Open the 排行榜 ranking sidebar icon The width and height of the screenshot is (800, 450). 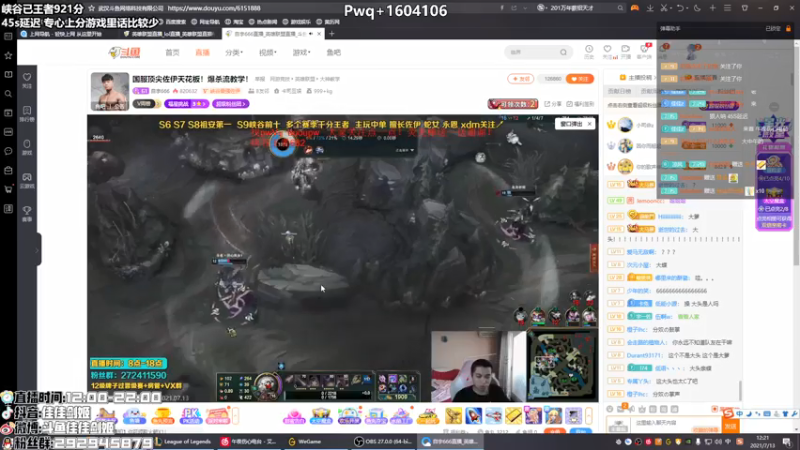coord(27,114)
